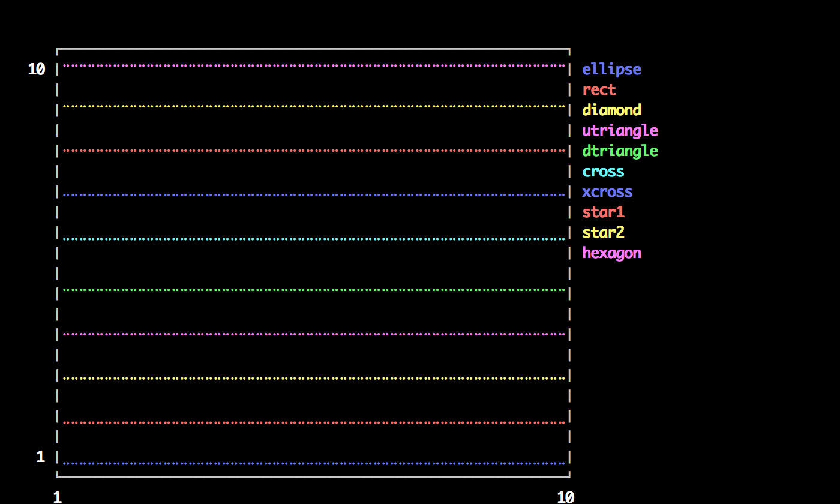Click the xcross legend entry

607,192
